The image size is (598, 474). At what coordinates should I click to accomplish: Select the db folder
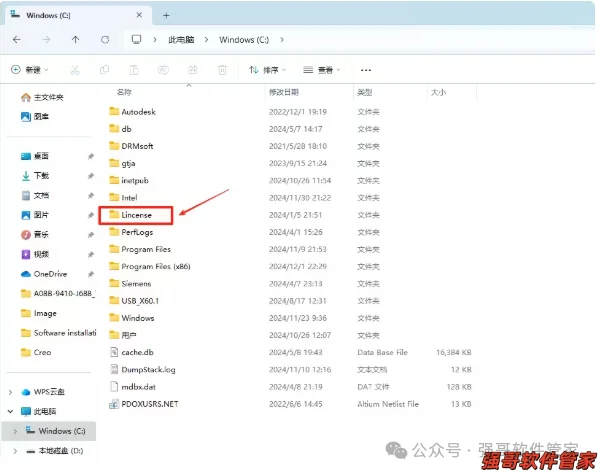click(x=120, y=129)
